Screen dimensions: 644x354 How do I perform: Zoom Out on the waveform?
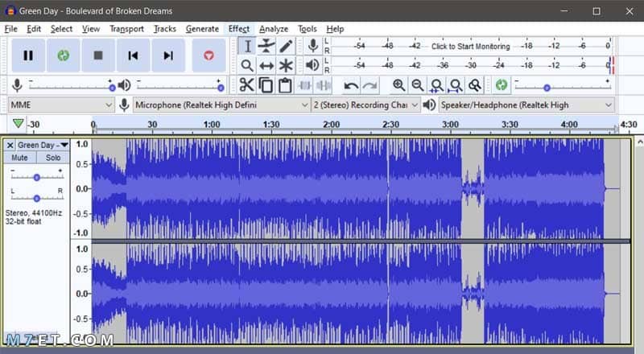(x=418, y=85)
